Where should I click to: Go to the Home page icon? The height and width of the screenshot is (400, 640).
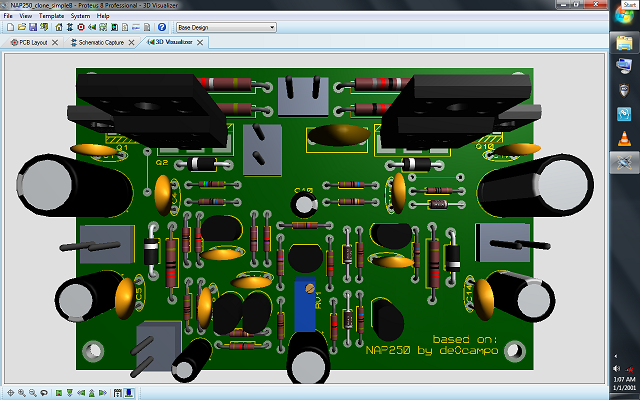click(59, 27)
